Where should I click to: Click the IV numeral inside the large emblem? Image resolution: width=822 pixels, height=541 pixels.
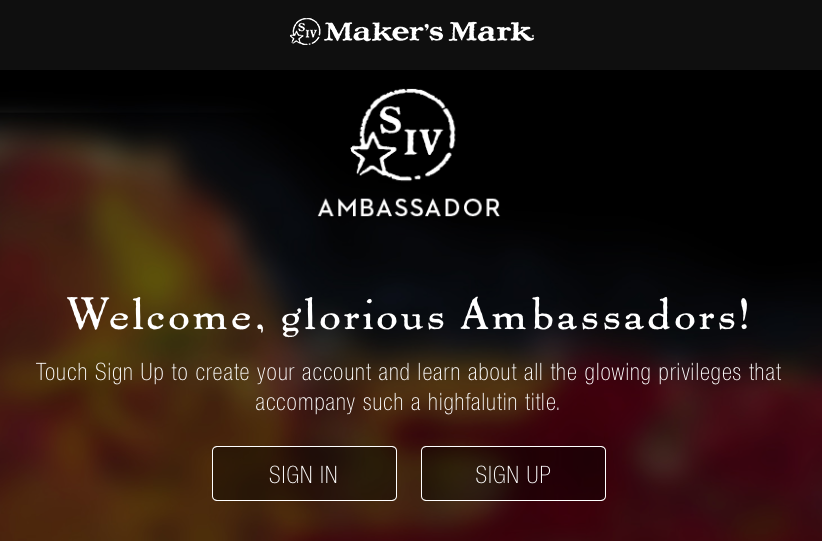coord(424,140)
